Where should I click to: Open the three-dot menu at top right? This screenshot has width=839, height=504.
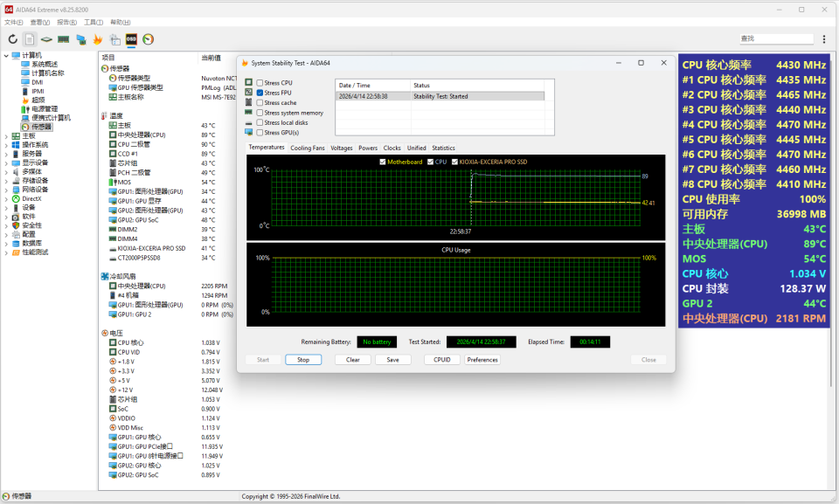coord(824,39)
